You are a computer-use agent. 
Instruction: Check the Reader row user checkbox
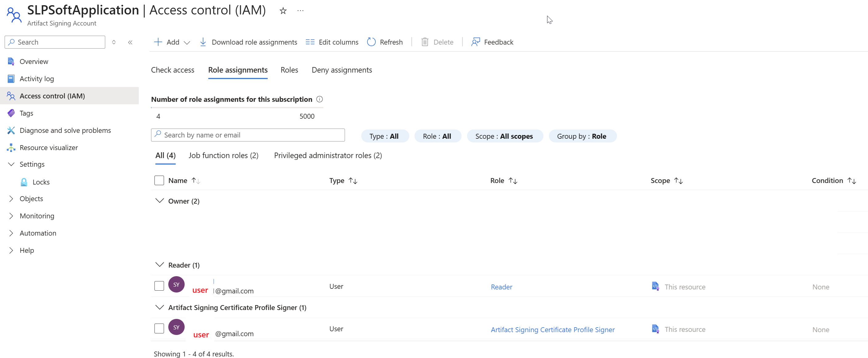pyautogui.click(x=159, y=286)
